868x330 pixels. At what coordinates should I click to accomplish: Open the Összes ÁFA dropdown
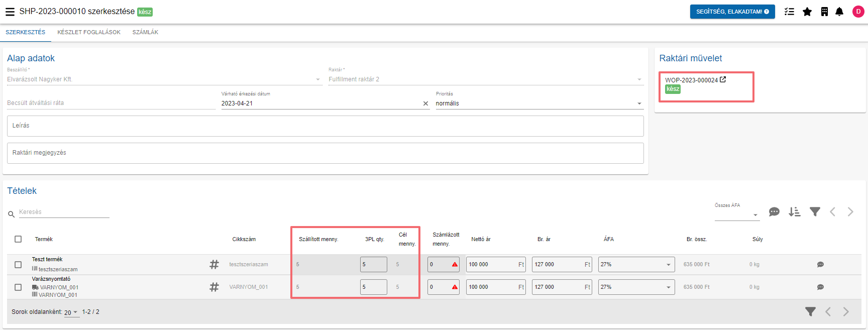(737, 214)
